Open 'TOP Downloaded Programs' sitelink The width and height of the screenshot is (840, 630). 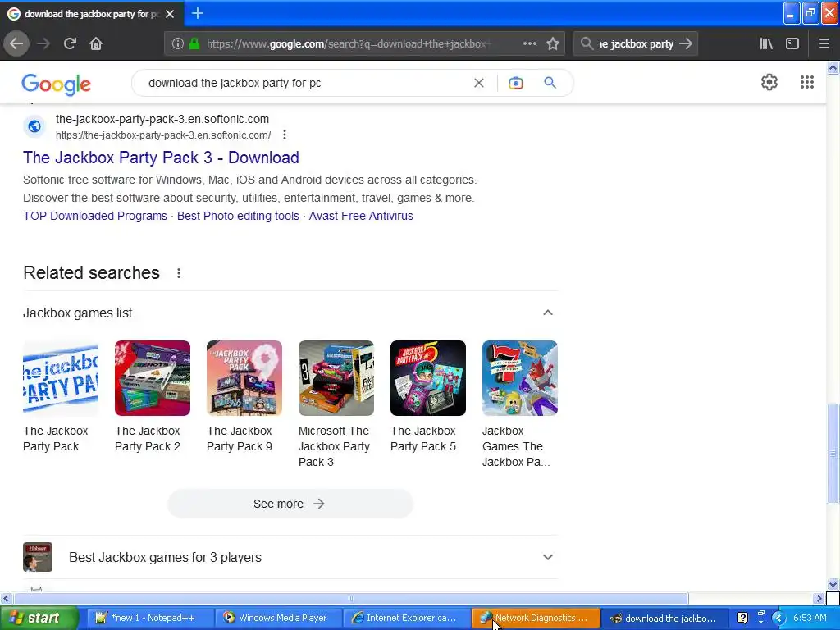(95, 216)
